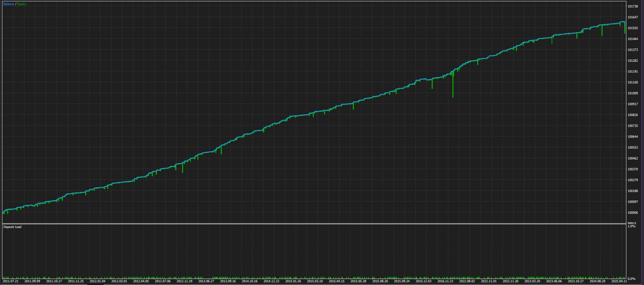Pick the 2016.11.23 date label

445,281
